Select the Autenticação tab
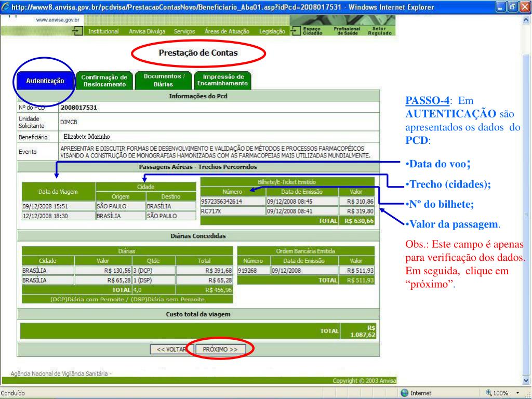532x399 pixels. 45,81
